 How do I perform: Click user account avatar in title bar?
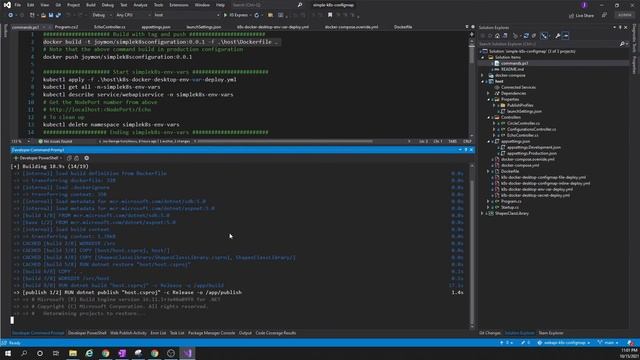click(584, 5)
